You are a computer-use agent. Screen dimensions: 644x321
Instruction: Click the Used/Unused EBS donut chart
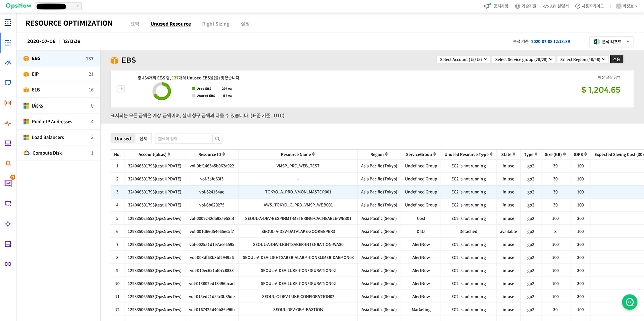tap(162, 91)
